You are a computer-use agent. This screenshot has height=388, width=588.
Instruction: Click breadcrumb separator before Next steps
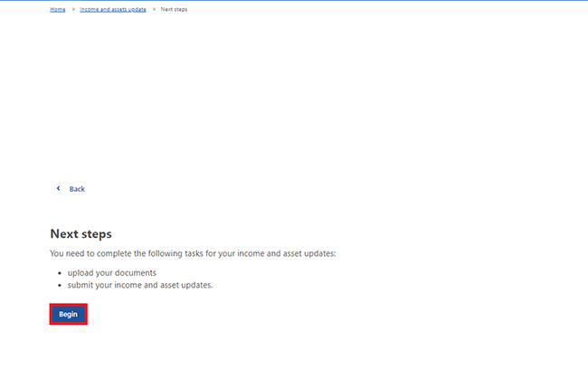[154, 9]
